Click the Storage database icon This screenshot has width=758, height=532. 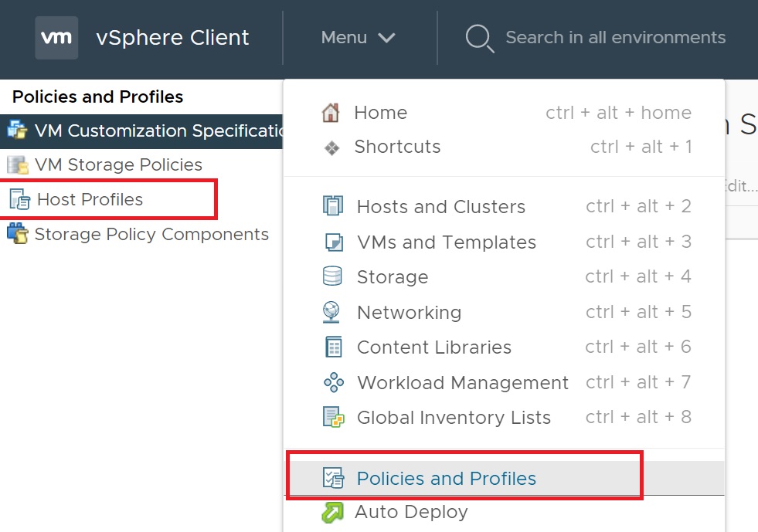pos(332,276)
